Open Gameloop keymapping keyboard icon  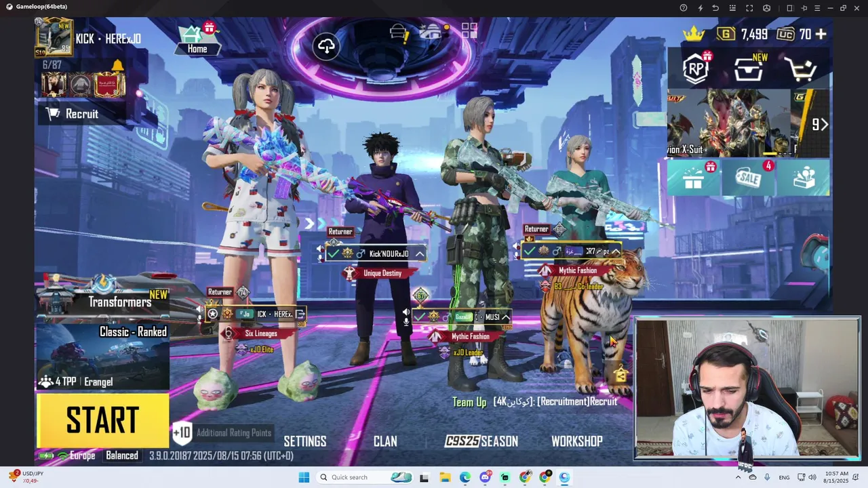coord(732,7)
